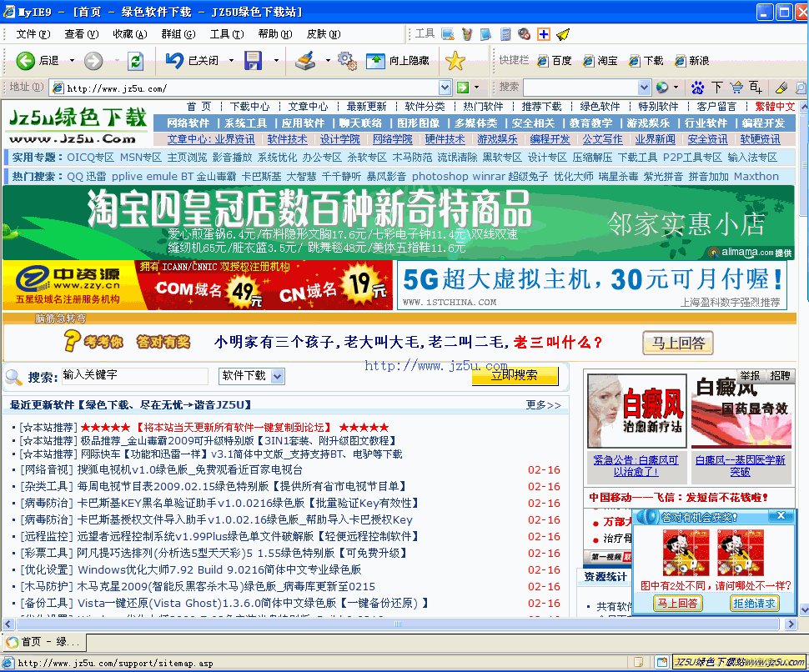Open the gears settings icon
The image size is (809, 672).
click(347, 61)
